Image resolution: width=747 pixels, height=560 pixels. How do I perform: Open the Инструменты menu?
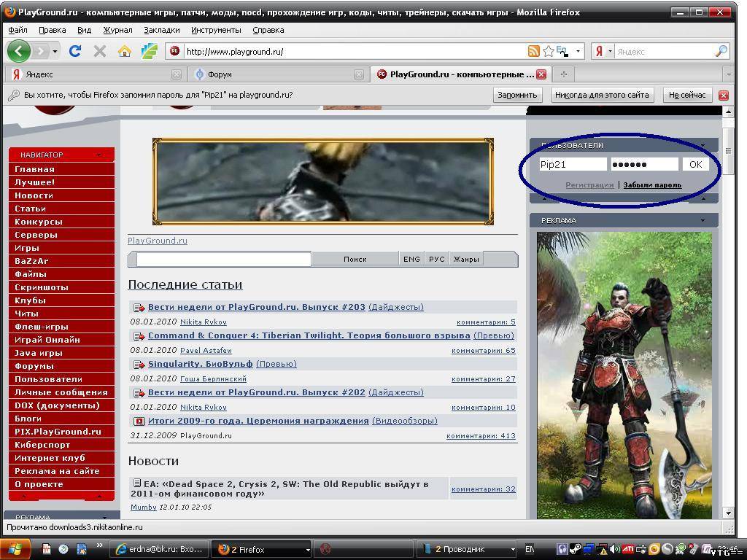coord(216,30)
